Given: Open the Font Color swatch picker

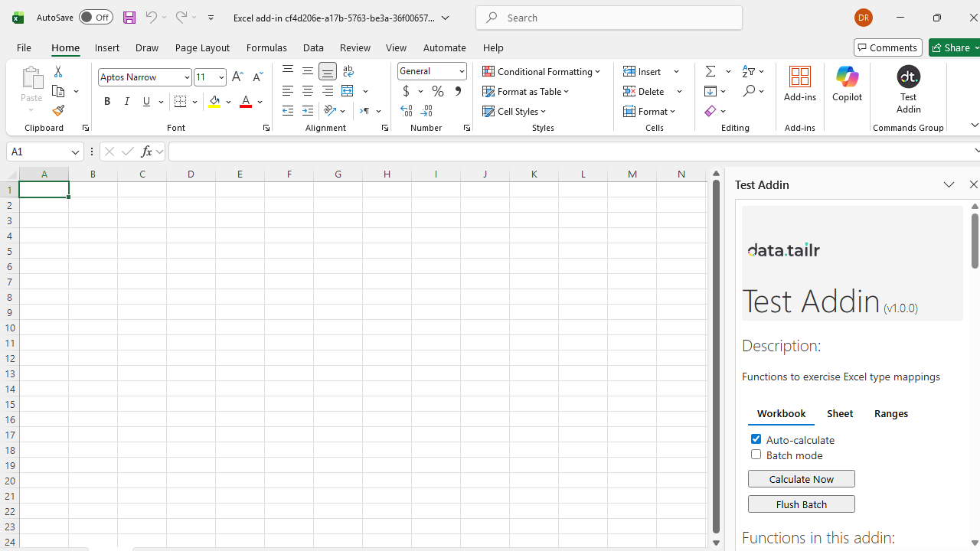Looking at the screenshot, I should point(260,102).
